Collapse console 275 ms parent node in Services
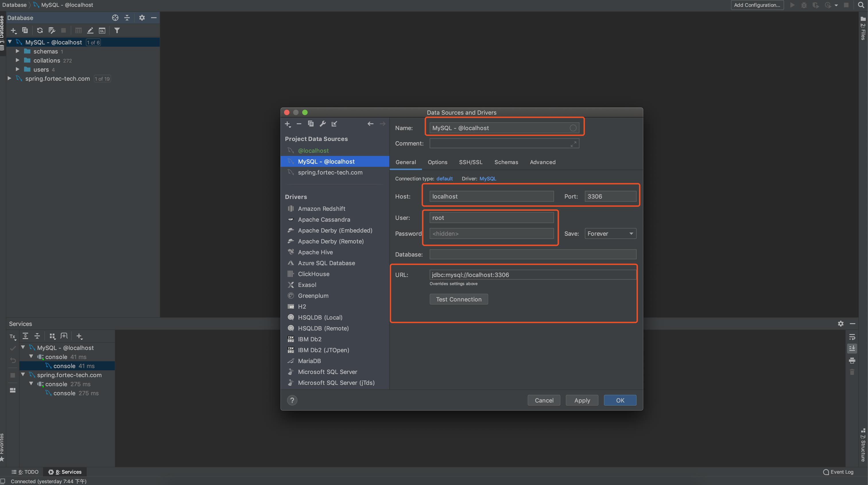 [31, 384]
